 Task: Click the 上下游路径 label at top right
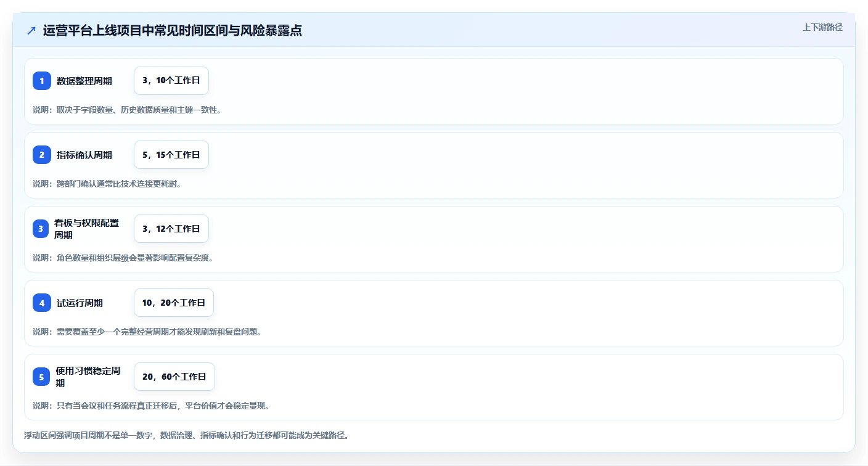coord(822,27)
